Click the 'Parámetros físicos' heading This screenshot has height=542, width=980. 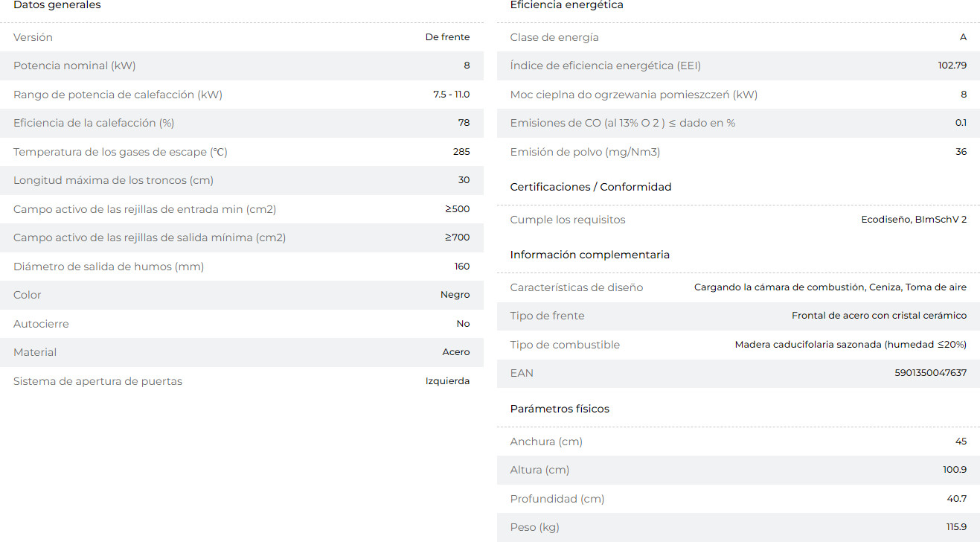(560, 409)
